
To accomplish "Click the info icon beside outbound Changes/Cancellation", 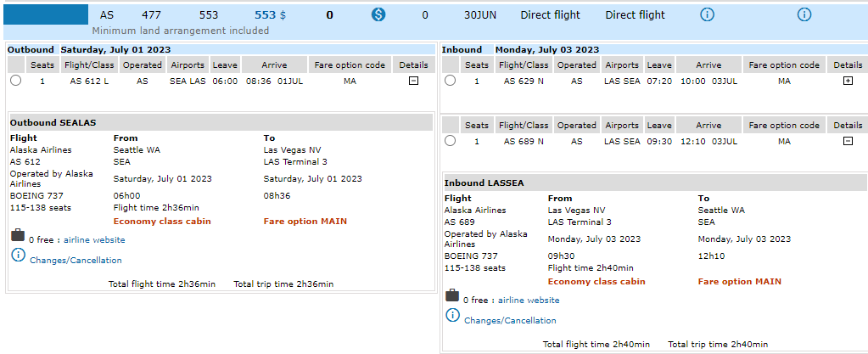I will pos(18,256).
